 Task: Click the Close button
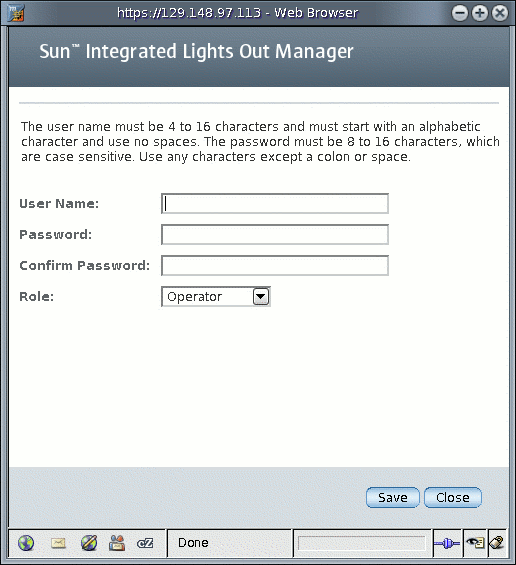click(x=453, y=498)
